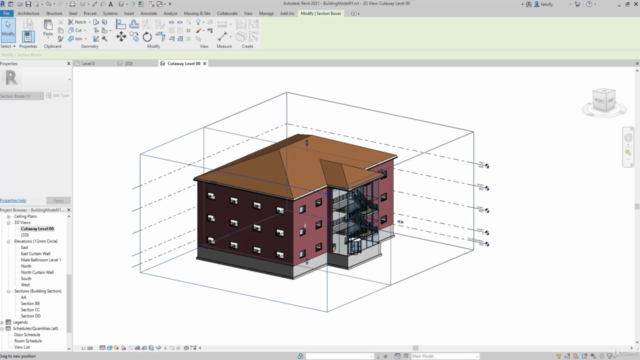Click the Edit Type button
This screenshot has width=640, height=360.
[x=58, y=96]
